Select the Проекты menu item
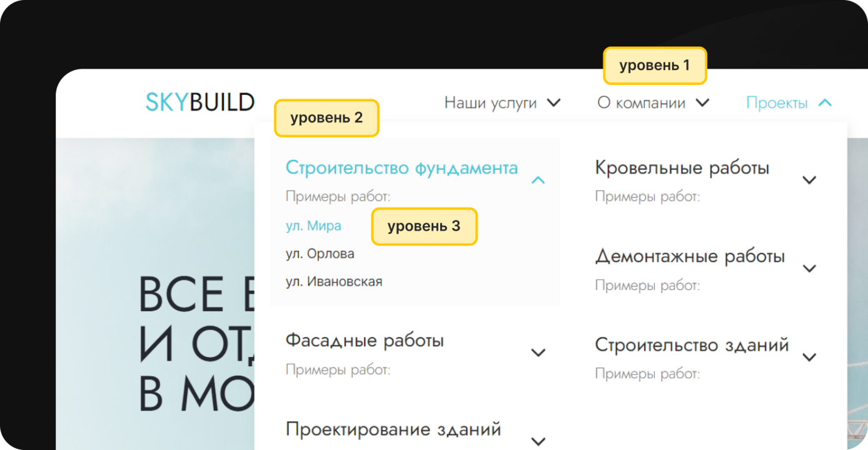 click(x=777, y=103)
